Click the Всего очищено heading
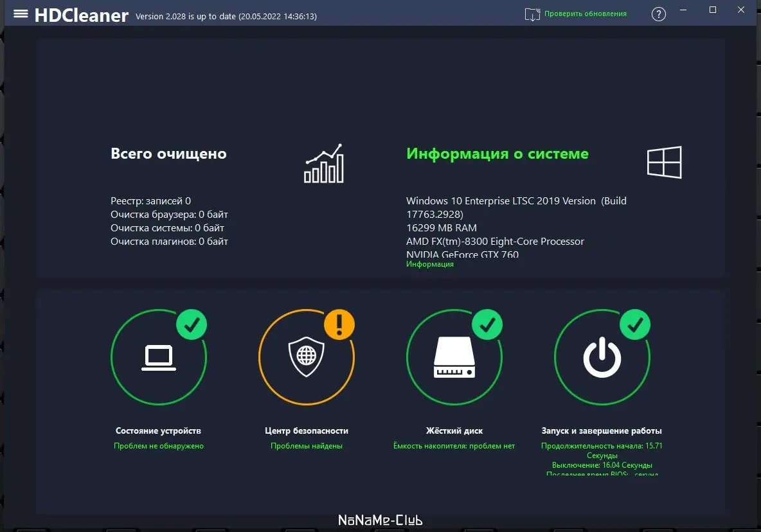The image size is (761, 532). coord(169,154)
